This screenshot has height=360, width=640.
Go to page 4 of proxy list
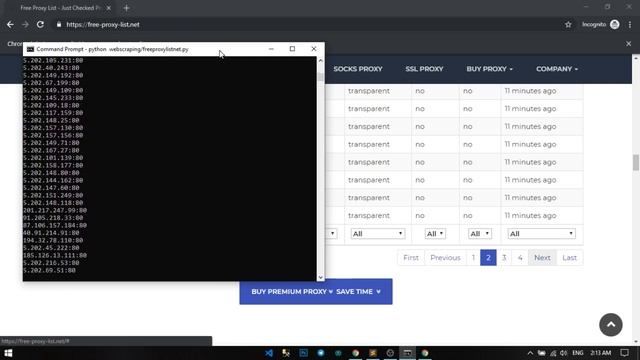(520, 258)
